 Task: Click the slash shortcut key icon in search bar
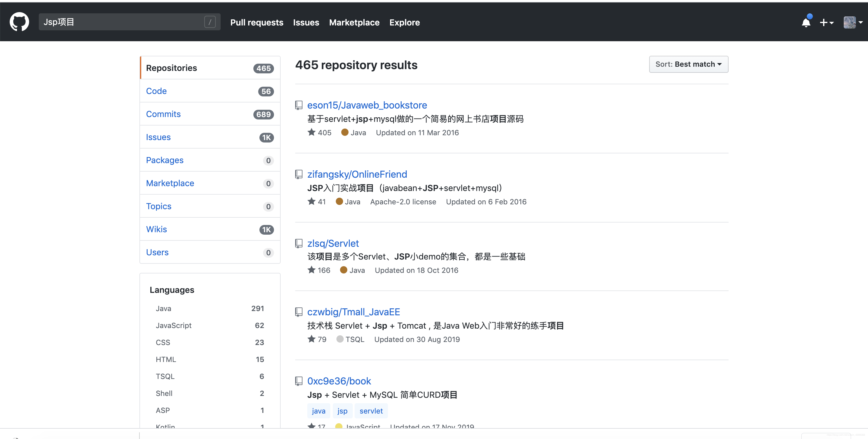210,22
